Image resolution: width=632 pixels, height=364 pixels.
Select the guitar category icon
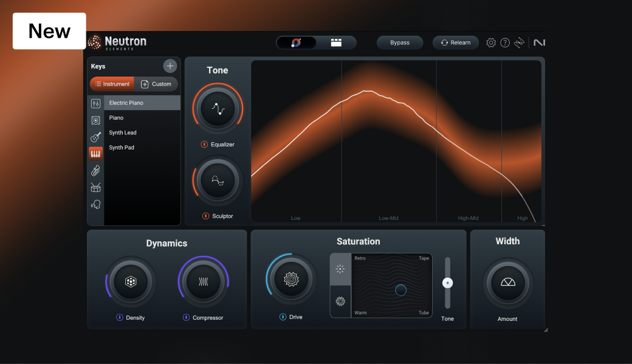(x=95, y=137)
